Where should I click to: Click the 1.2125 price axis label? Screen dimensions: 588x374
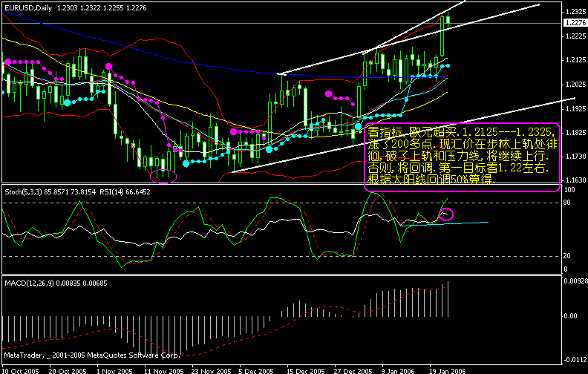click(x=575, y=60)
